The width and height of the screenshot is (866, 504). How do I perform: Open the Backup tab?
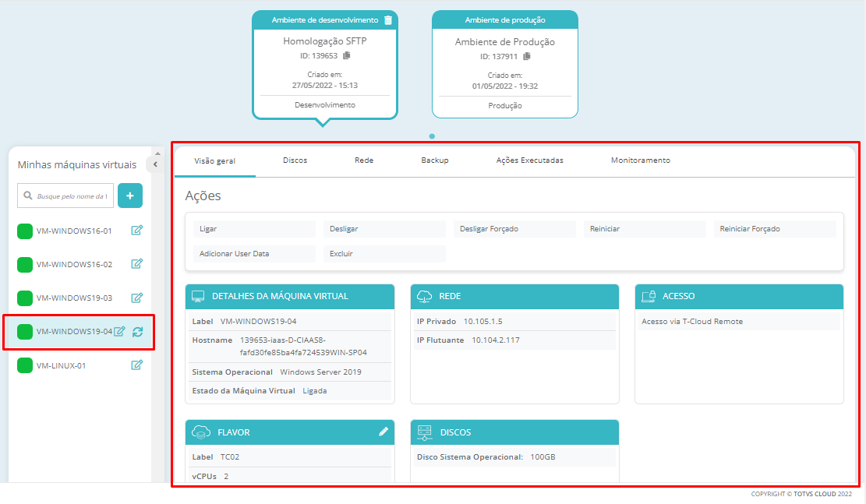[x=435, y=160]
